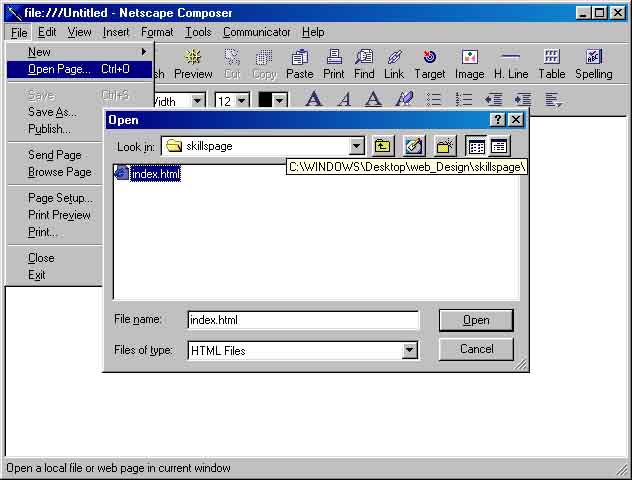Click the dialog help question-mark button
The width and height of the screenshot is (632, 480).
point(498,120)
